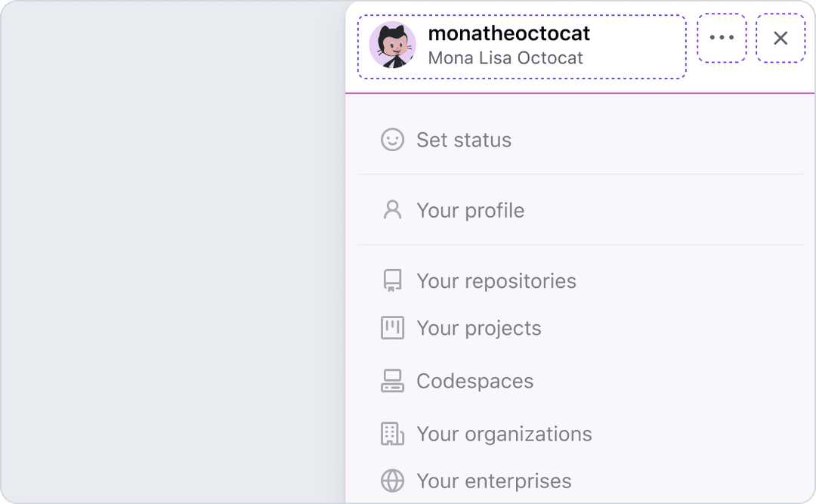Click the Codespaces computer icon

point(392,381)
